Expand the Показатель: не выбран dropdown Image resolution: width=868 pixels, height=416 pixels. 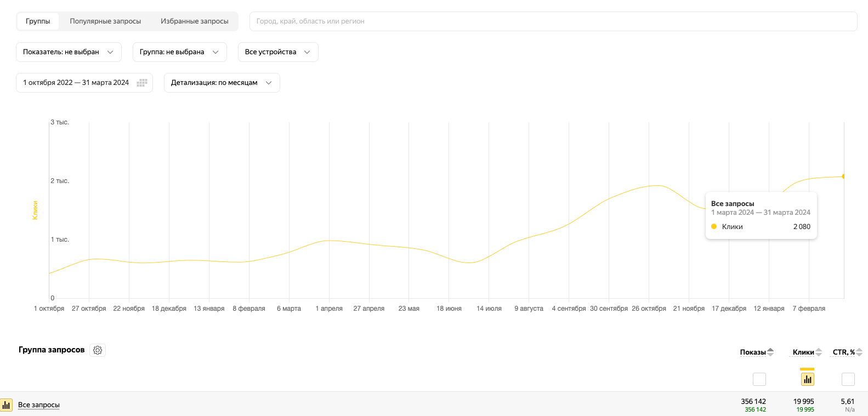(68, 52)
